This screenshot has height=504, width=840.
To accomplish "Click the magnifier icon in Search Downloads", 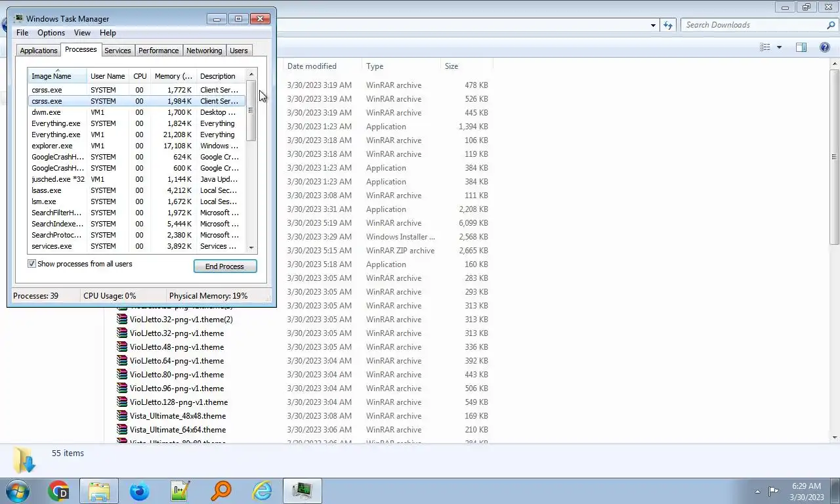I will pyautogui.click(x=831, y=25).
